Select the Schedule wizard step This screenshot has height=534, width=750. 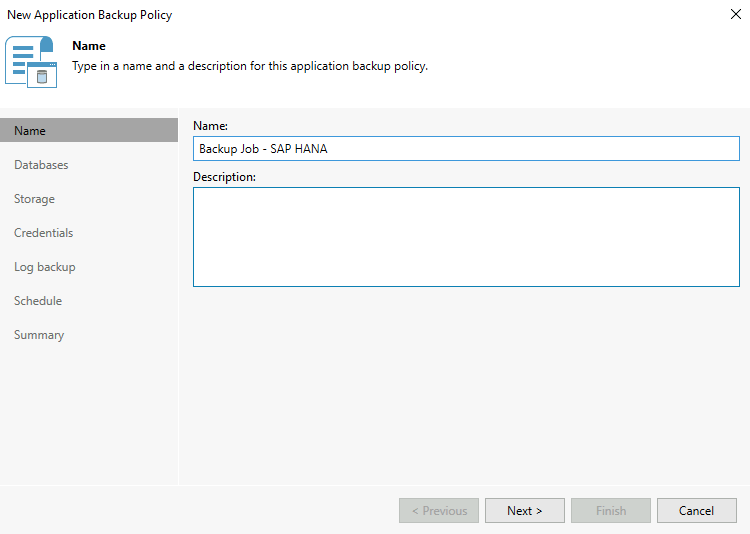pos(38,301)
